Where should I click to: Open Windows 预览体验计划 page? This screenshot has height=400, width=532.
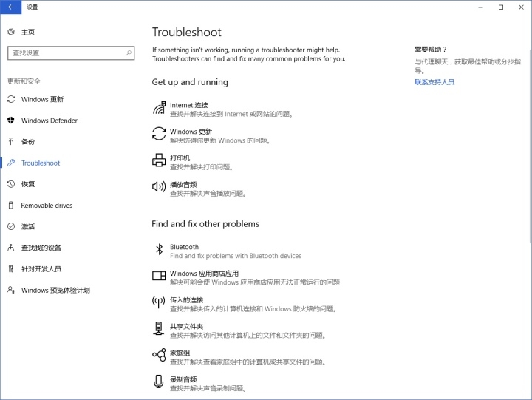coord(55,291)
